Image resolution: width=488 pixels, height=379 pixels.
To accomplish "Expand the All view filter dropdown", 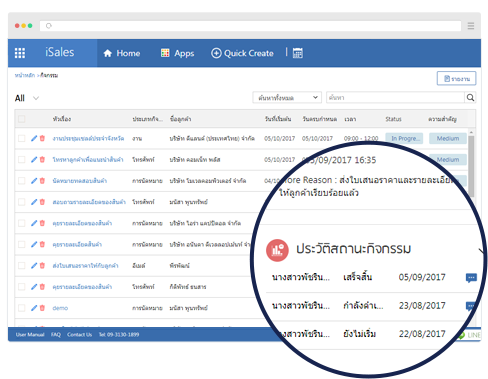I will (x=36, y=98).
